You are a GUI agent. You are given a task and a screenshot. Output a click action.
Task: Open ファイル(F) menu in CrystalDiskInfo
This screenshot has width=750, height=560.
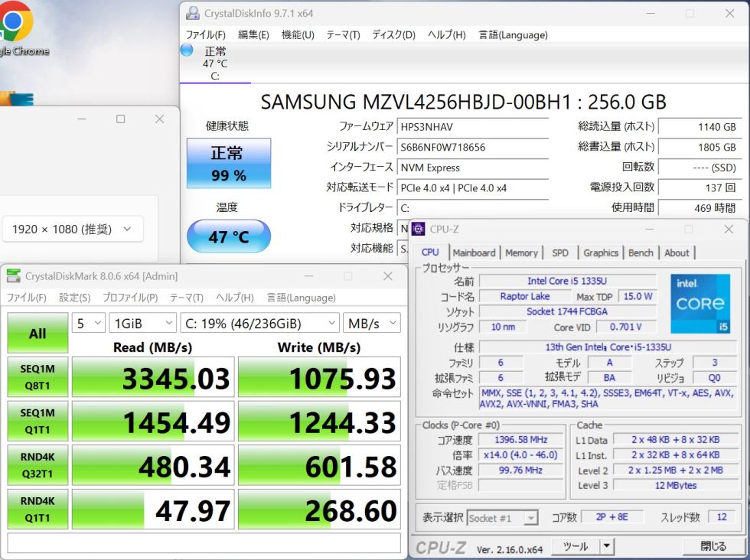pos(205,35)
